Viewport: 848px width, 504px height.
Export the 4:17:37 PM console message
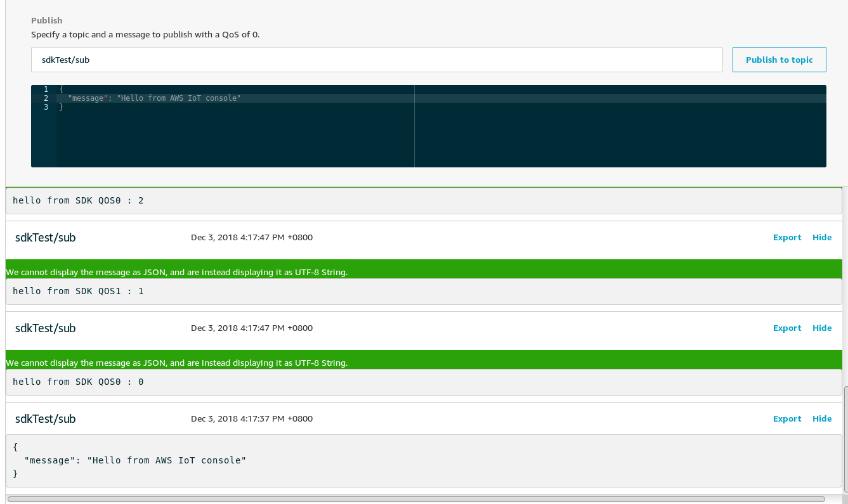click(x=787, y=418)
